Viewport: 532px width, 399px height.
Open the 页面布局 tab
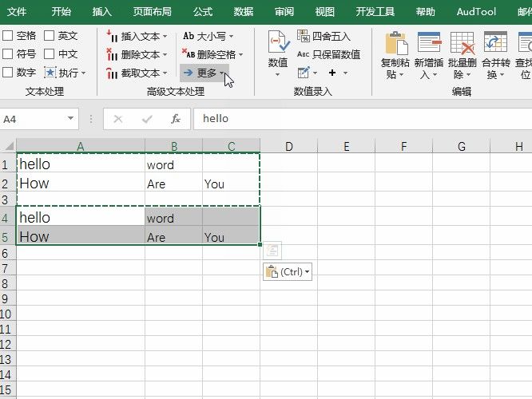pos(153,12)
